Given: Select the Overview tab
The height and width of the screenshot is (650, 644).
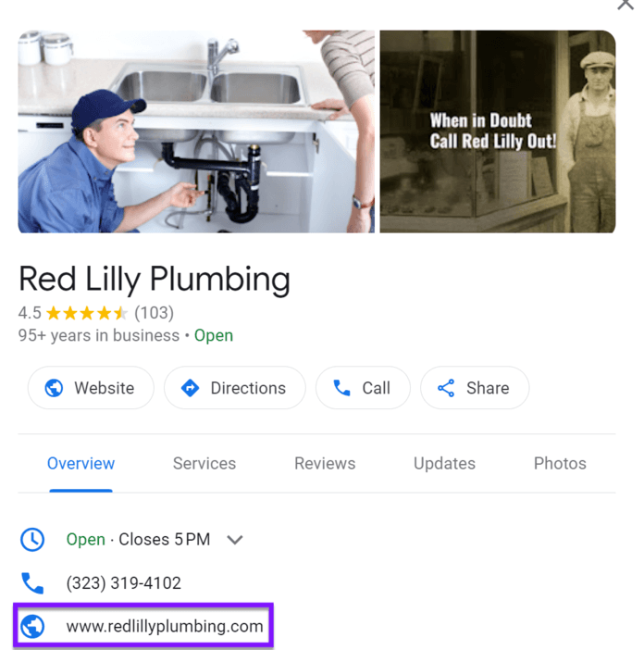Looking at the screenshot, I should pos(80,464).
